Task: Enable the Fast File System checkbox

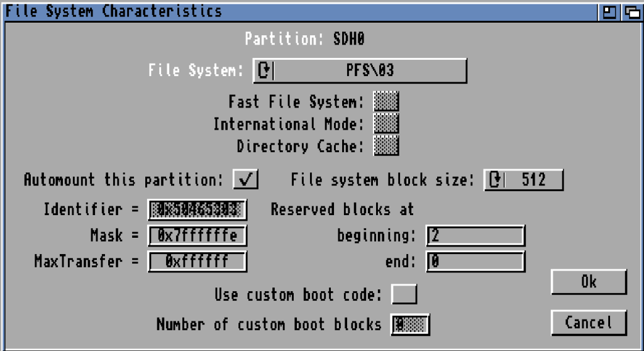Action: 386,101
